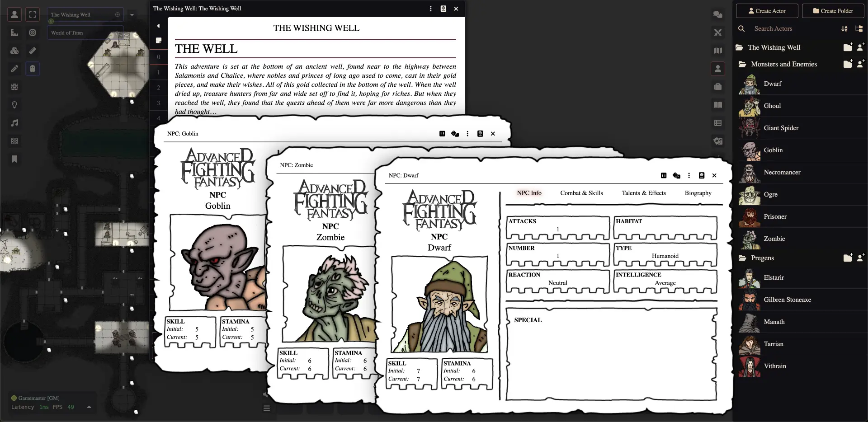
Task: Toggle actor sort mode A-Z icon
Action: 844,28
